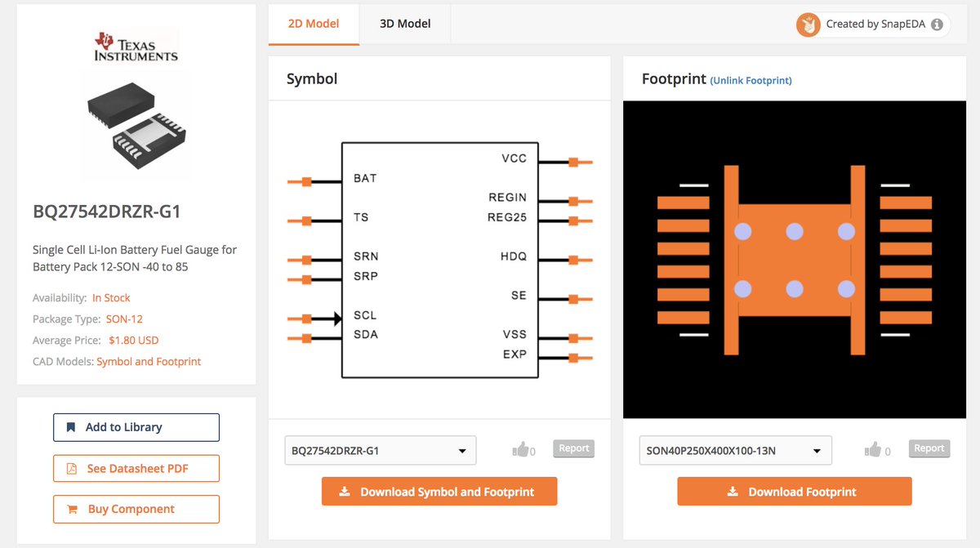Click the SRP pin label
The height and width of the screenshot is (548, 980).
pyautogui.click(x=366, y=276)
